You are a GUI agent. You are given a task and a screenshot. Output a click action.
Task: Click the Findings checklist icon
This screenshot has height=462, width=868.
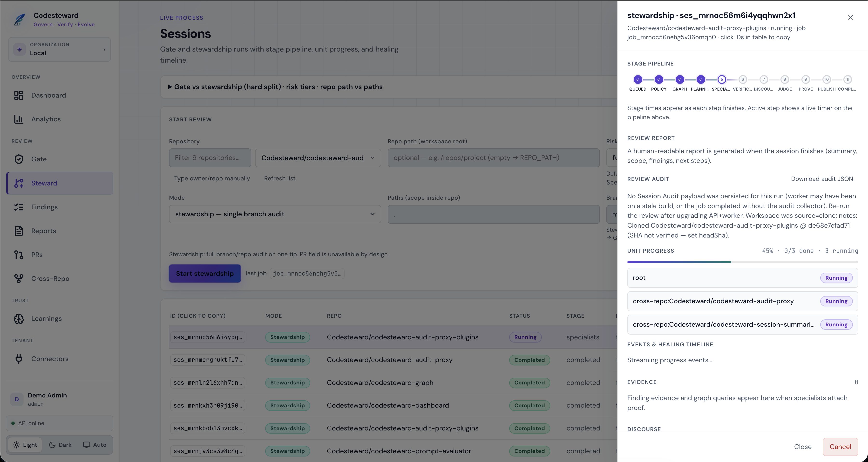click(x=19, y=207)
